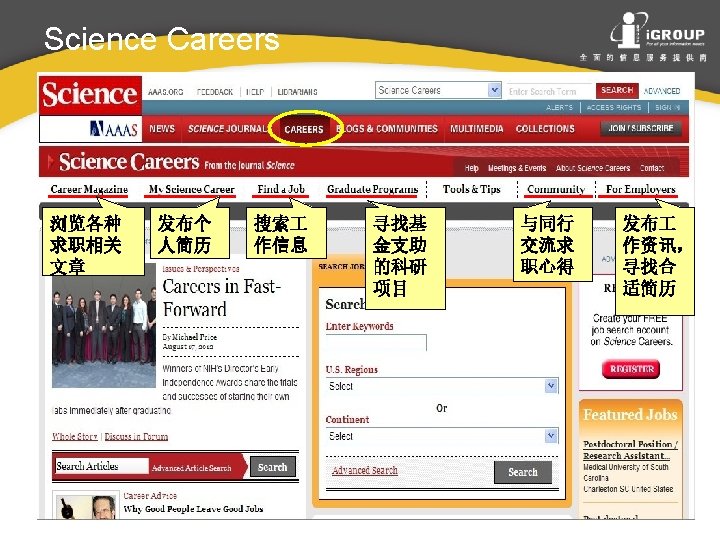Image resolution: width=720 pixels, height=540 pixels.
Task: Open the ADVANCED search link
Action: 662,91
